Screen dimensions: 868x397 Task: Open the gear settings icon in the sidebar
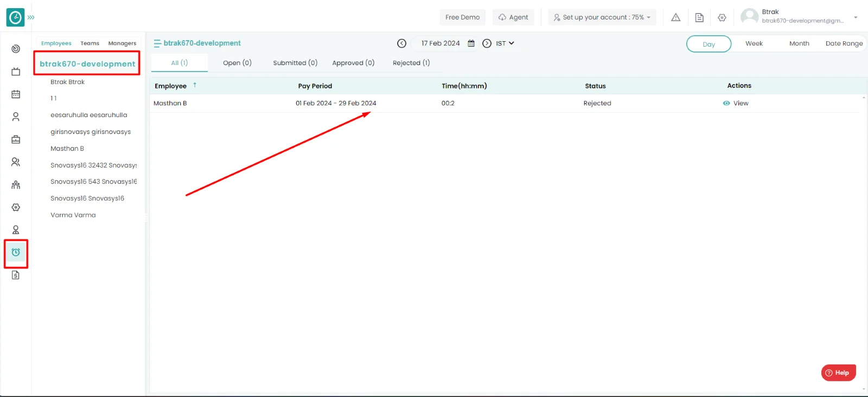[x=16, y=207]
